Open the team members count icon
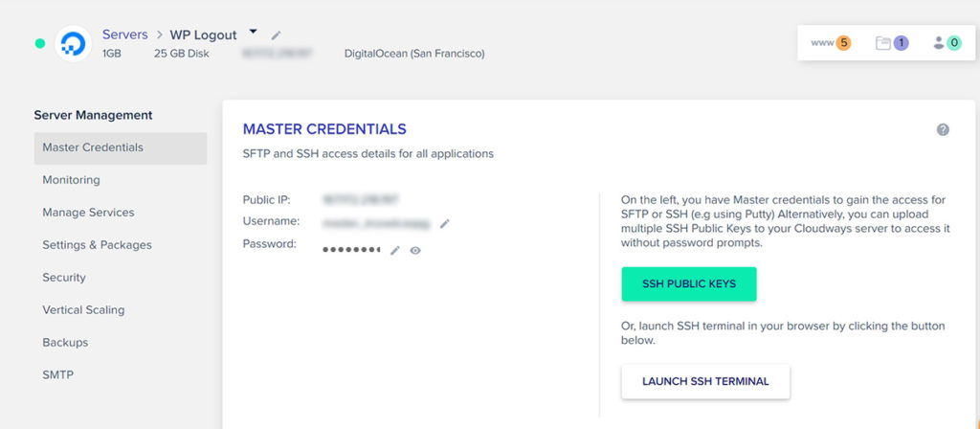This screenshot has width=980, height=429. pos(947,43)
